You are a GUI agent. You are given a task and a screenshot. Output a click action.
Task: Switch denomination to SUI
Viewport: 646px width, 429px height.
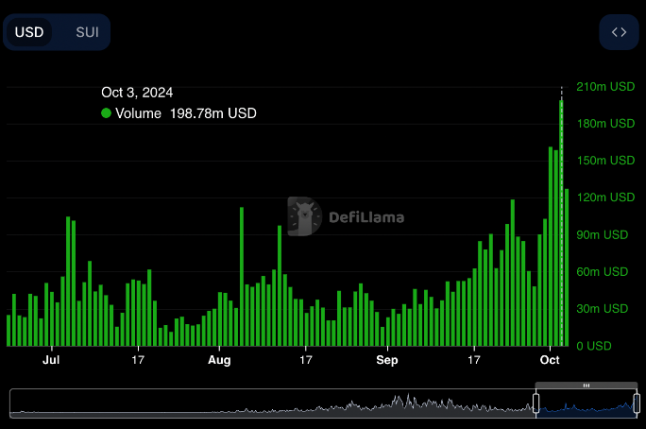point(87,32)
